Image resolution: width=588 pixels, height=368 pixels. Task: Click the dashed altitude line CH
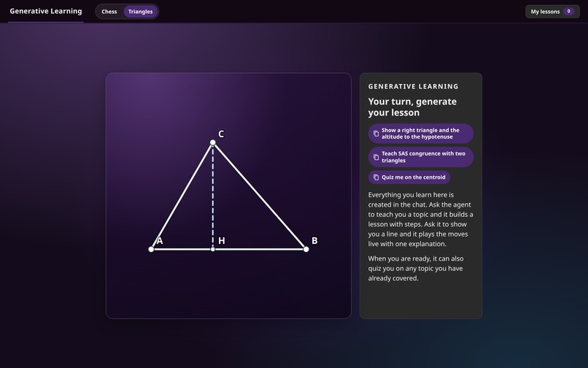click(212, 195)
